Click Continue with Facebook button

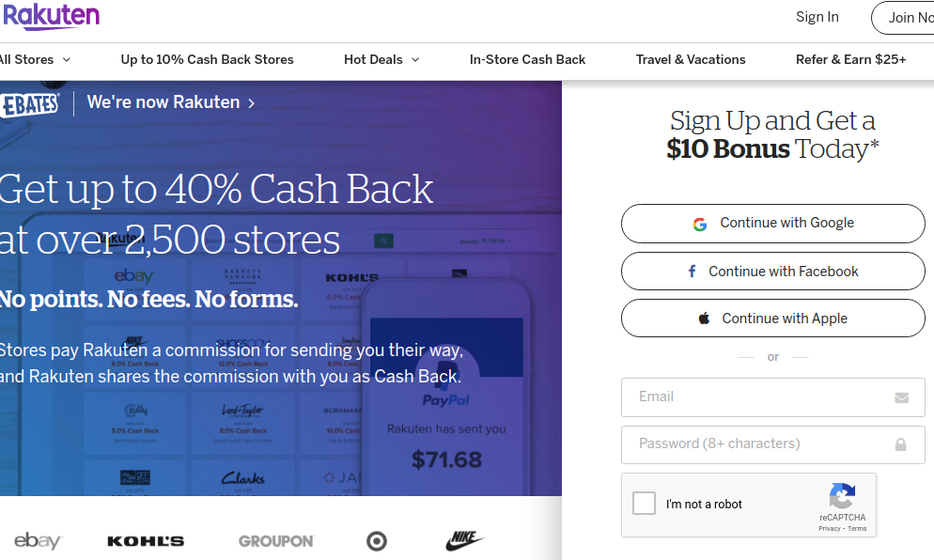(773, 271)
